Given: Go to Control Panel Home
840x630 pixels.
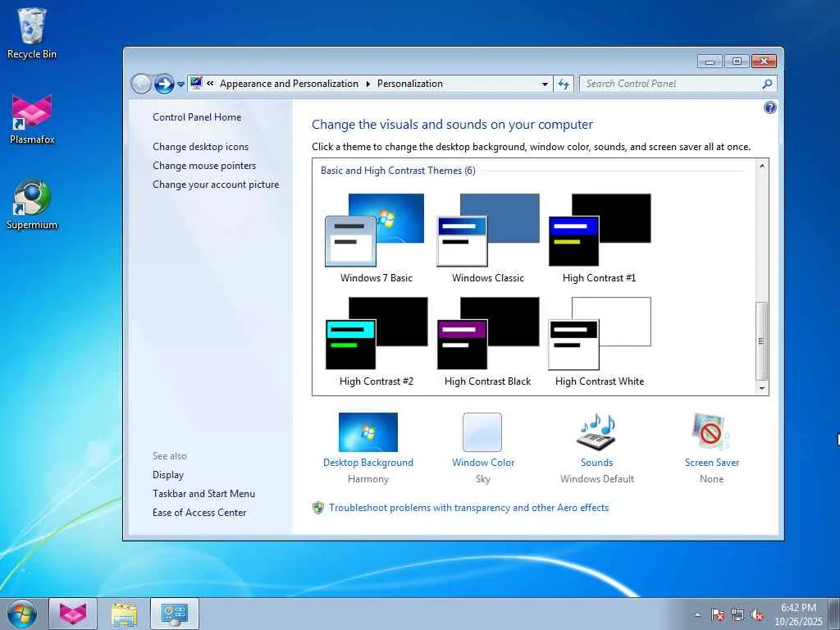Looking at the screenshot, I should 197,116.
